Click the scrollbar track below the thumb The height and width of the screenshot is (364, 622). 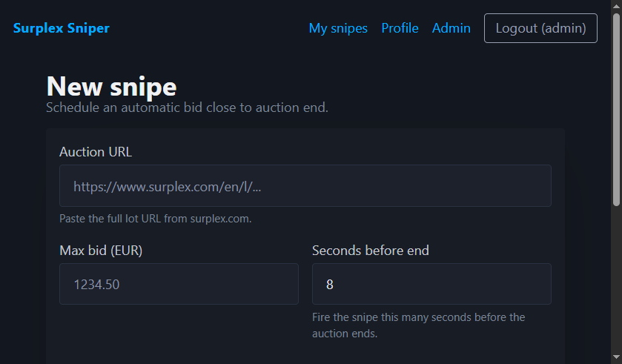616,297
